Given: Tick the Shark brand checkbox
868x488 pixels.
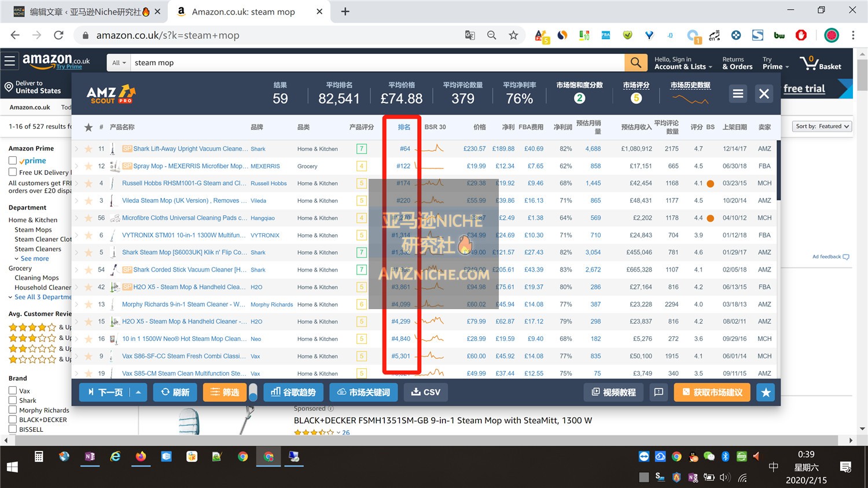Looking at the screenshot, I should pos(12,400).
